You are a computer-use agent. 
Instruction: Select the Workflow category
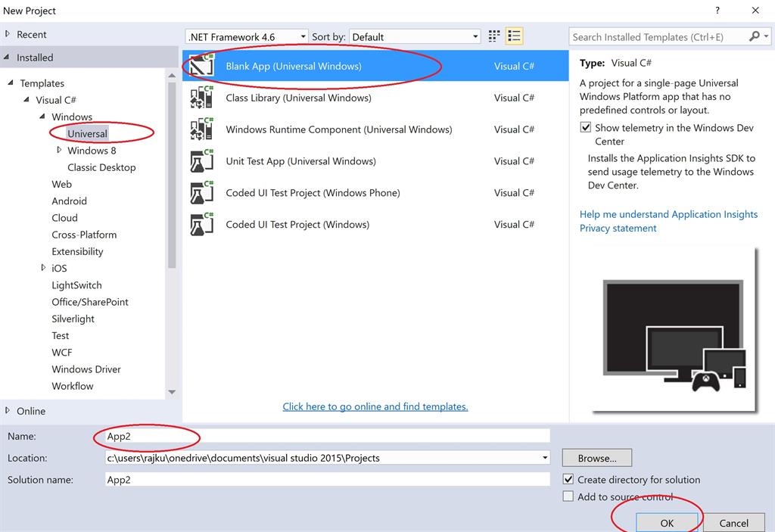pyautogui.click(x=72, y=386)
